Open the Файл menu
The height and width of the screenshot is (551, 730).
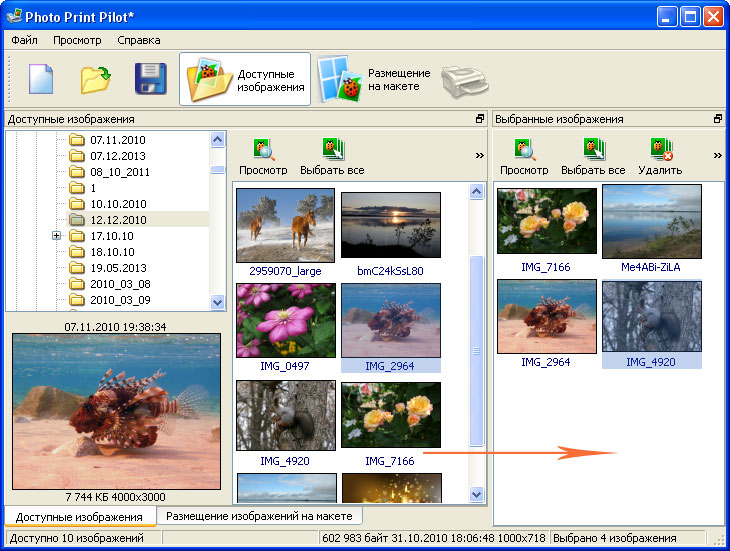[24, 40]
